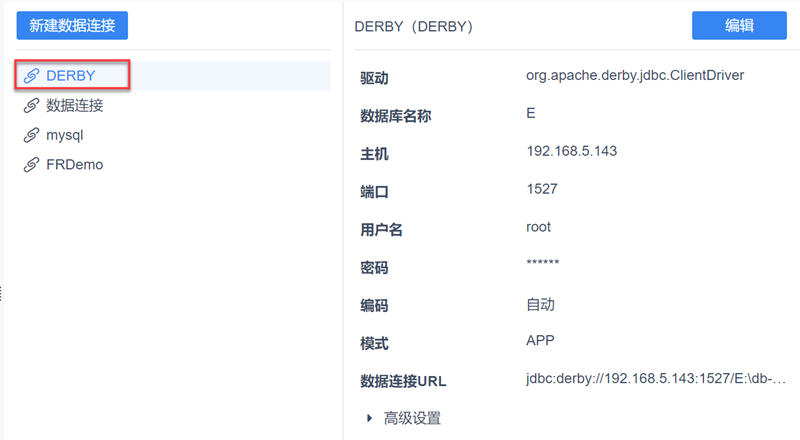Screen dimensions: 800x440
Task: Click the schema value APP
Action: point(540,340)
